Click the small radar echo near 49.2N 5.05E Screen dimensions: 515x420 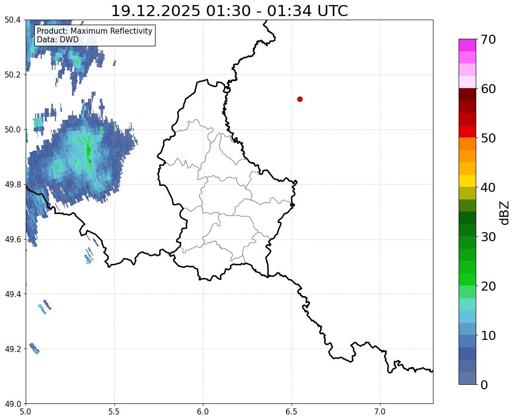(x=34, y=348)
